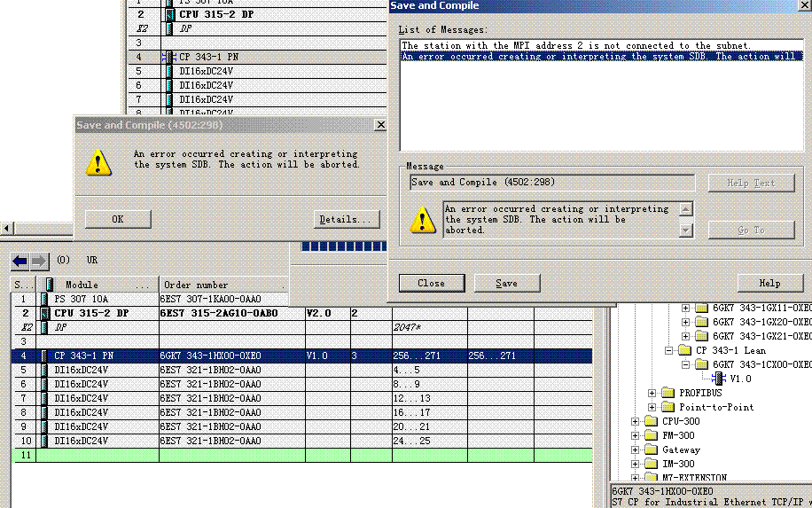
Task: Click Close in the Save and Compile window
Action: (432, 284)
